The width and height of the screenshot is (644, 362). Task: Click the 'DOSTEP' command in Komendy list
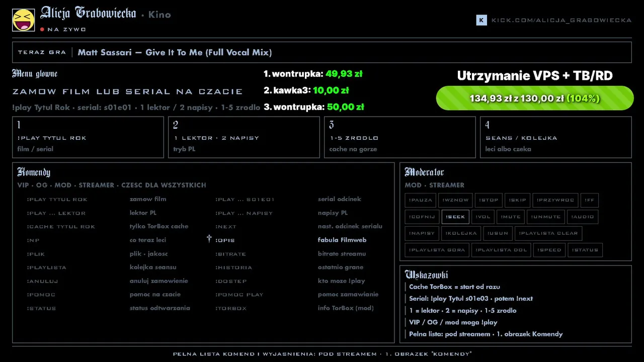pos(231,281)
